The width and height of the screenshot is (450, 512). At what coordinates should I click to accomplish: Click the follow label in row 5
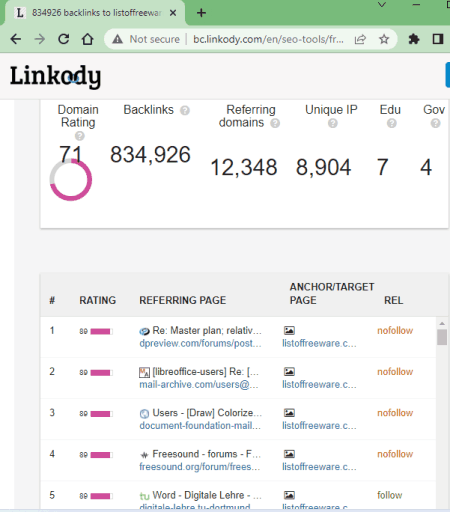pyautogui.click(x=389, y=495)
